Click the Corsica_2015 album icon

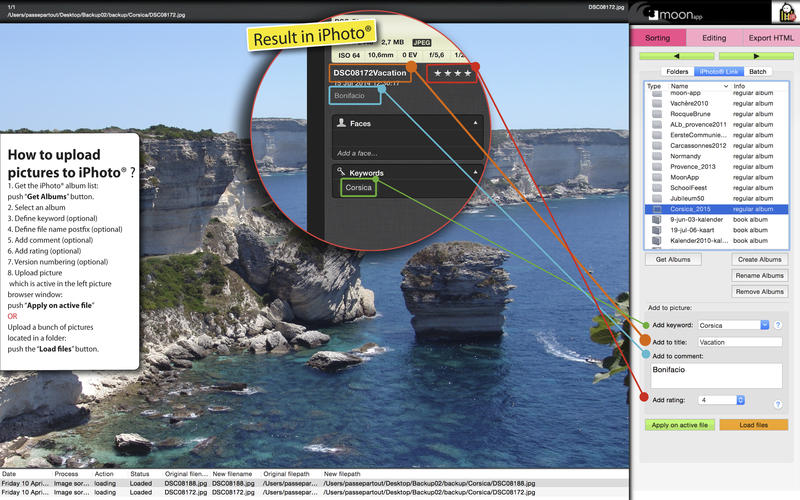(x=656, y=209)
